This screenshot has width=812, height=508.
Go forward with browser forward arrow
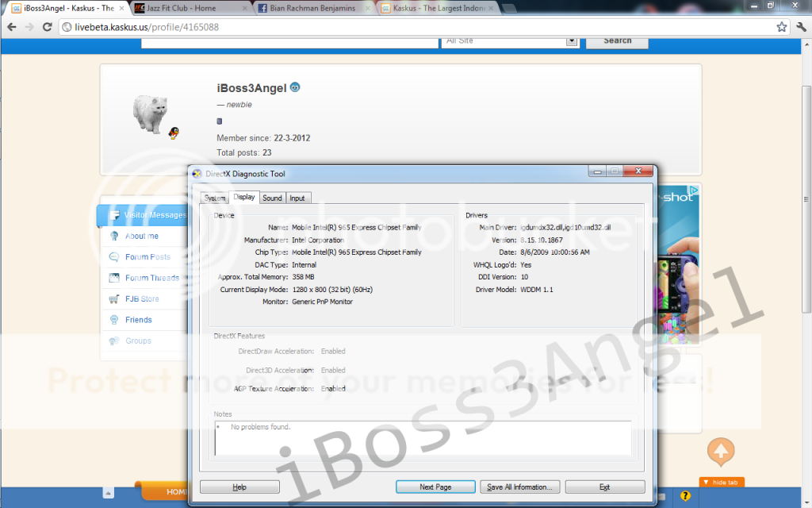pyautogui.click(x=29, y=27)
